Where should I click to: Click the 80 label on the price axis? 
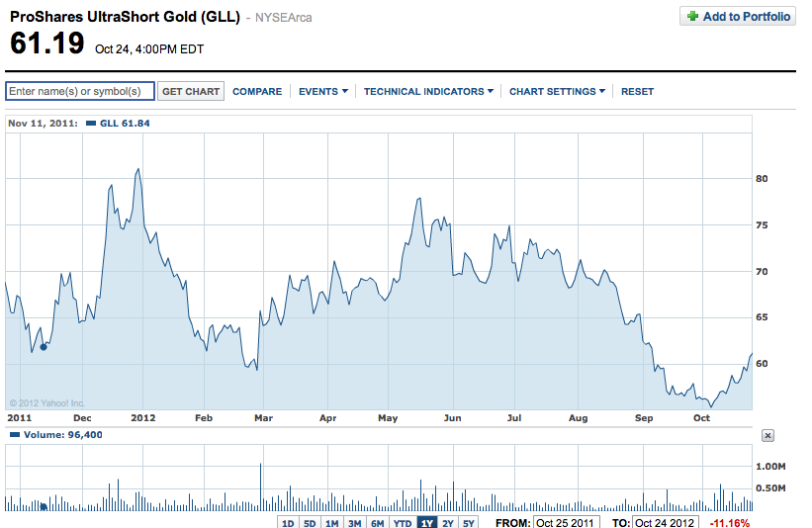coord(762,179)
